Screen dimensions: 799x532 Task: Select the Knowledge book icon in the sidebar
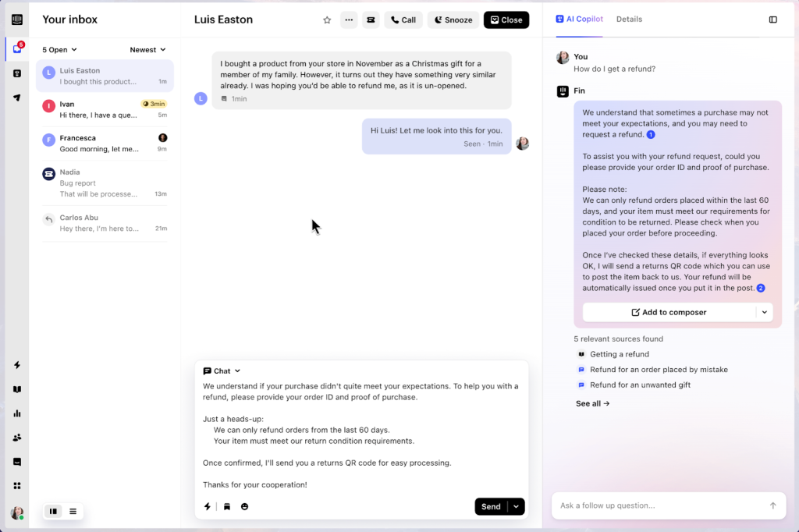coord(16,389)
